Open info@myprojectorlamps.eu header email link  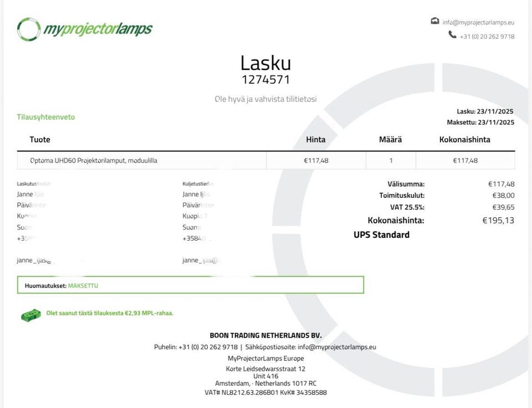(x=478, y=22)
